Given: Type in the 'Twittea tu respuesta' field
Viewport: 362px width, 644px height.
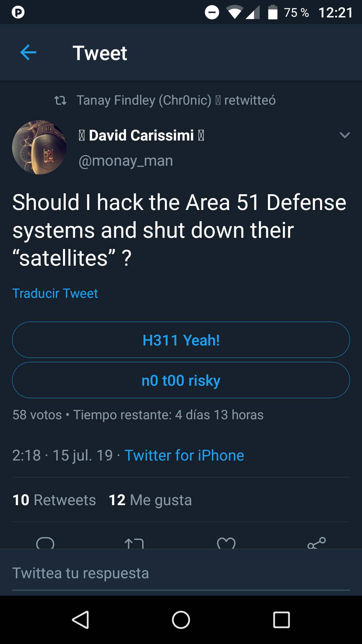Looking at the screenshot, I should [181, 573].
